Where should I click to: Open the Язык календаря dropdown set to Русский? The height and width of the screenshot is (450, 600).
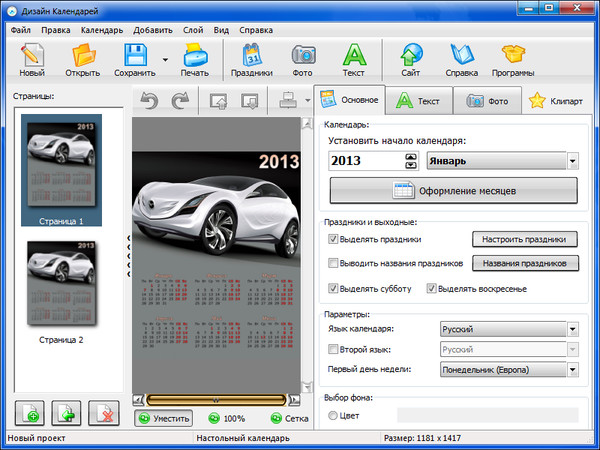[x=509, y=329]
